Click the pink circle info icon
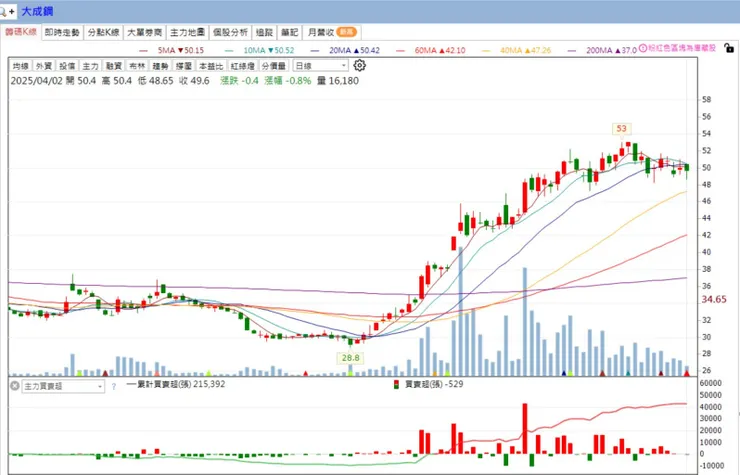This screenshot has height=475, width=740. [643, 48]
